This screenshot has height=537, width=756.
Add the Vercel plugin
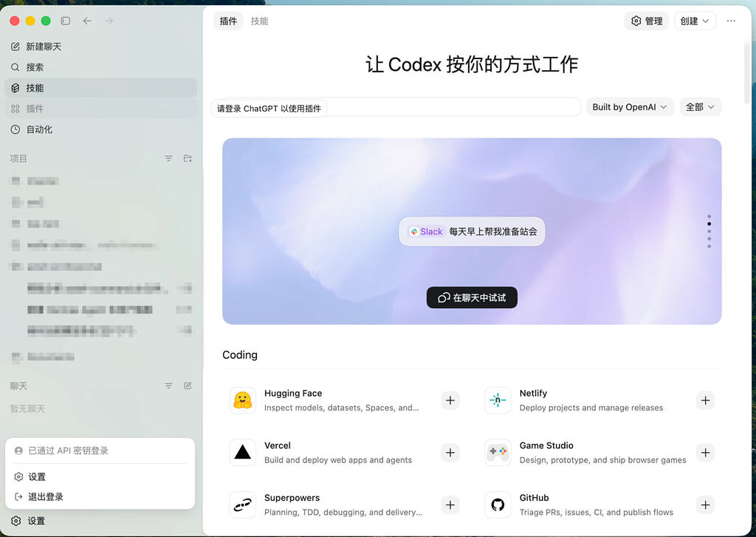pyautogui.click(x=450, y=453)
